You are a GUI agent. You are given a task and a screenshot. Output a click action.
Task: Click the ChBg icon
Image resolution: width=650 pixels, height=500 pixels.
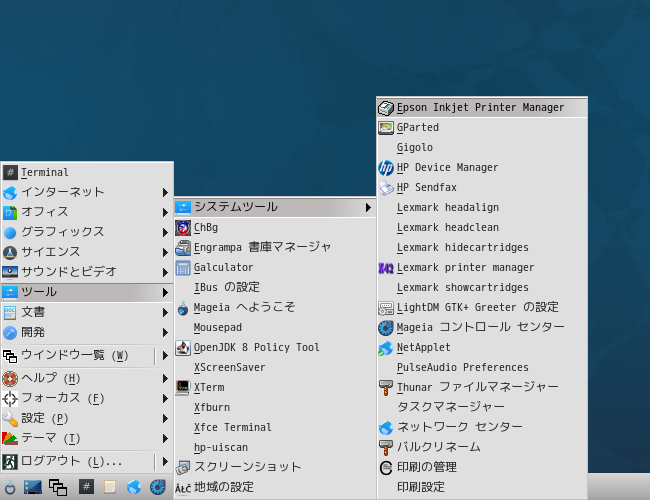(x=183, y=228)
